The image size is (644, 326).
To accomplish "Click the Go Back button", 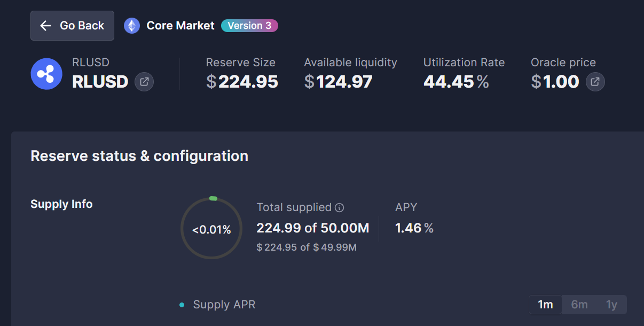I will [x=72, y=26].
